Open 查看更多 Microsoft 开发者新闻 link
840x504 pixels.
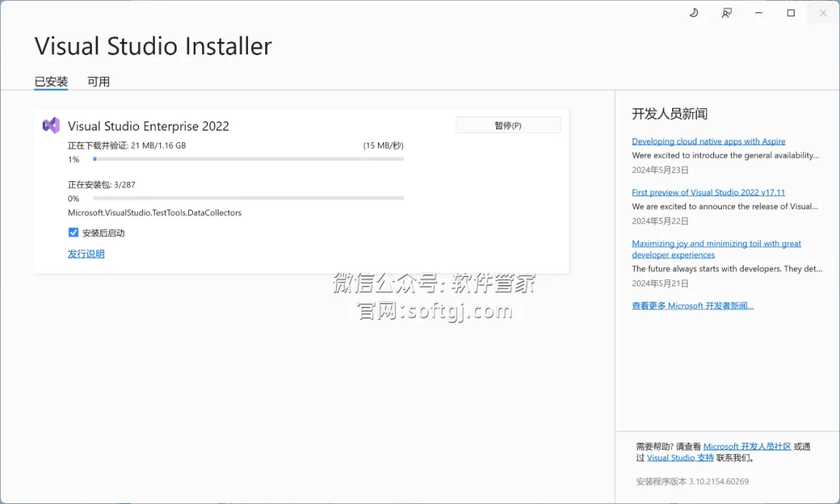[x=693, y=306]
